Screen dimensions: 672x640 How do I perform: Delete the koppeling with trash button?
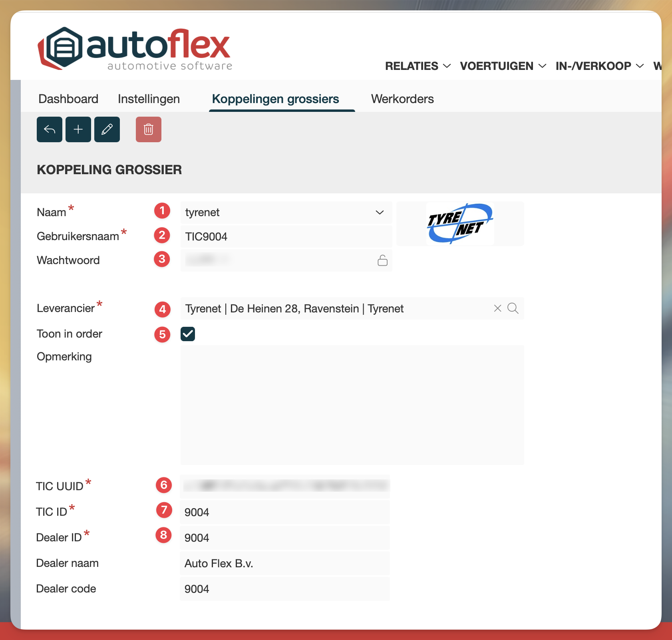tap(149, 129)
